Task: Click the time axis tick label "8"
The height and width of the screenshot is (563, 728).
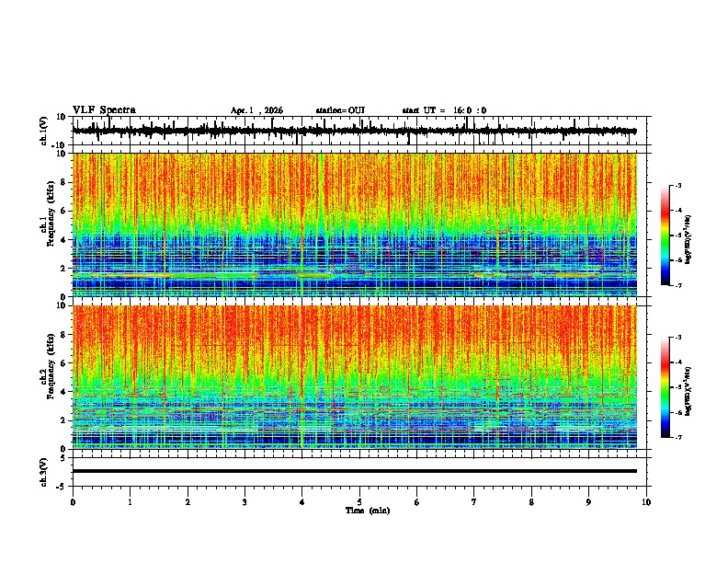Action: pos(531,502)
